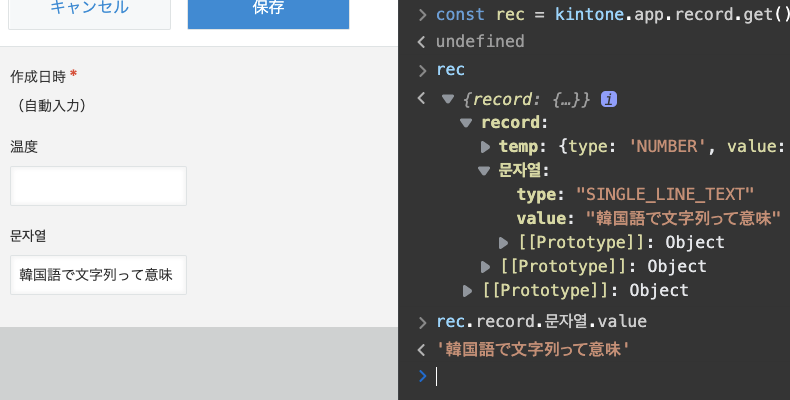
Task: Click the 温度 field label
Action: click(24, 147)
